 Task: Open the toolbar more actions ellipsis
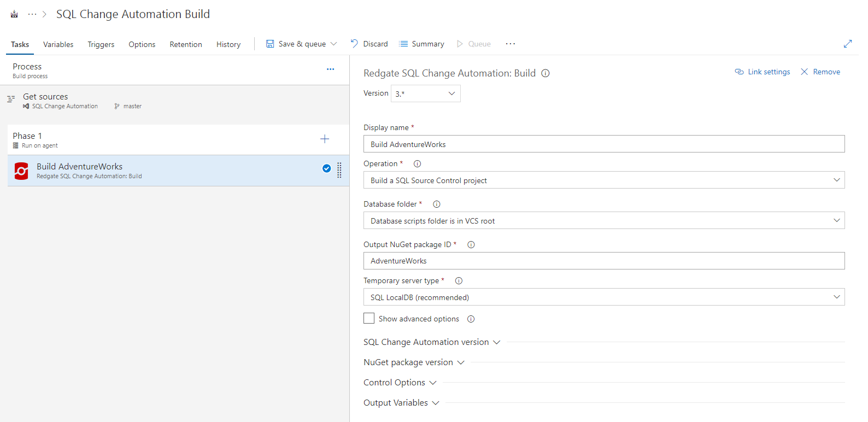[511, 44]
